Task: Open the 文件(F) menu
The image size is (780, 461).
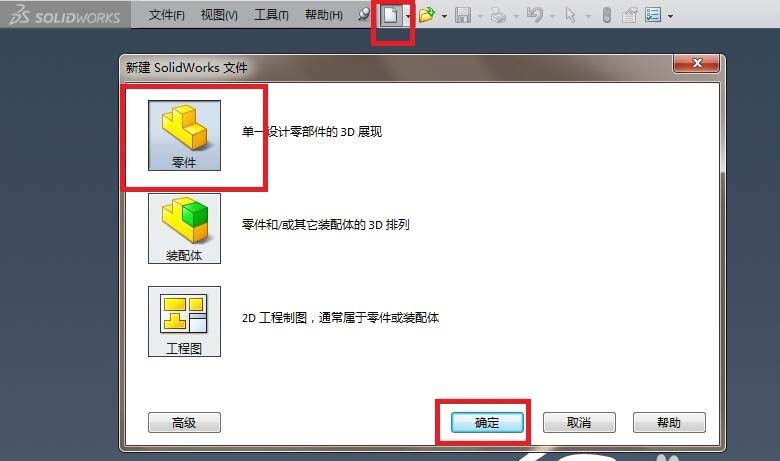Action: point(167,15)
